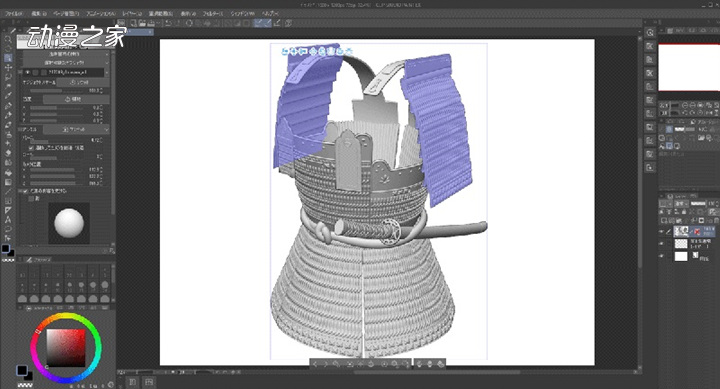720x389 pixels.
Task: Select the Text tool
Action: tap(8, 220)
